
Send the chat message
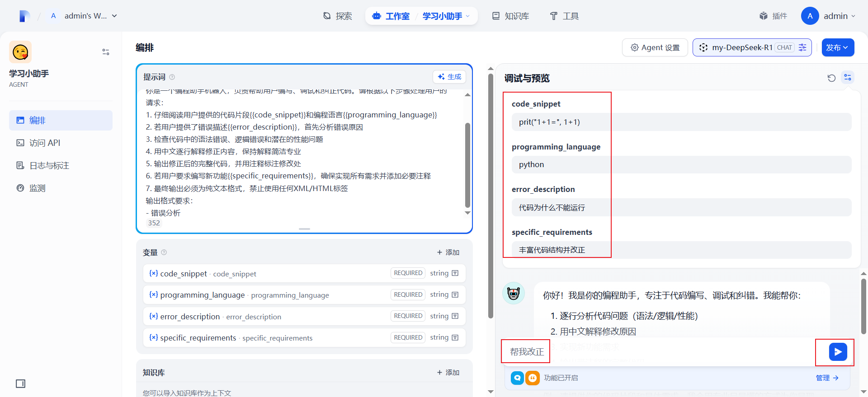838,352
